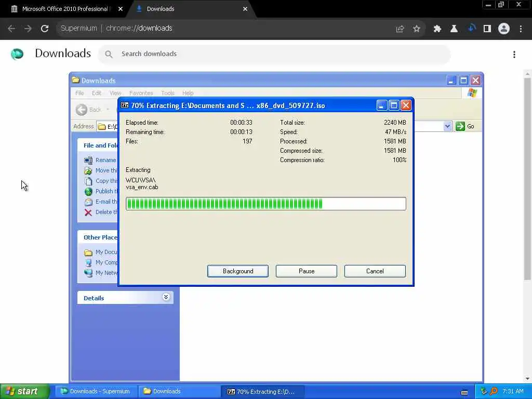Click the browser forward arrow
Viewport: 532px width, 399px height.
point(28,29)
